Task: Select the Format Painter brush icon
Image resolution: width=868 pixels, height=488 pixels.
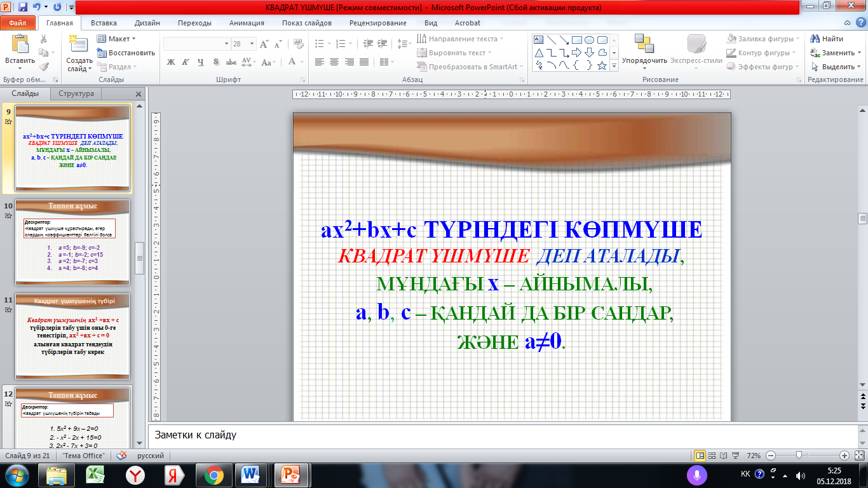Action: [44, 67]
